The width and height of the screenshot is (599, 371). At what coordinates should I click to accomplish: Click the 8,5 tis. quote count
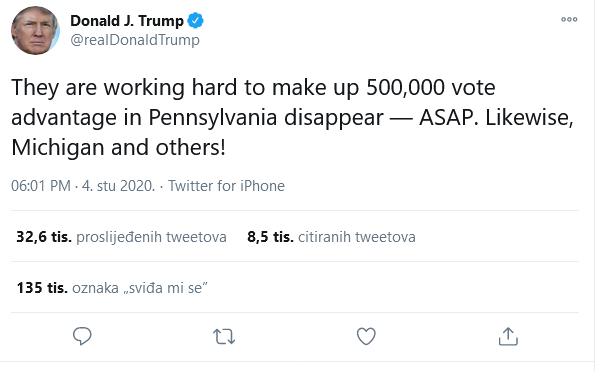tap(270, 237)
